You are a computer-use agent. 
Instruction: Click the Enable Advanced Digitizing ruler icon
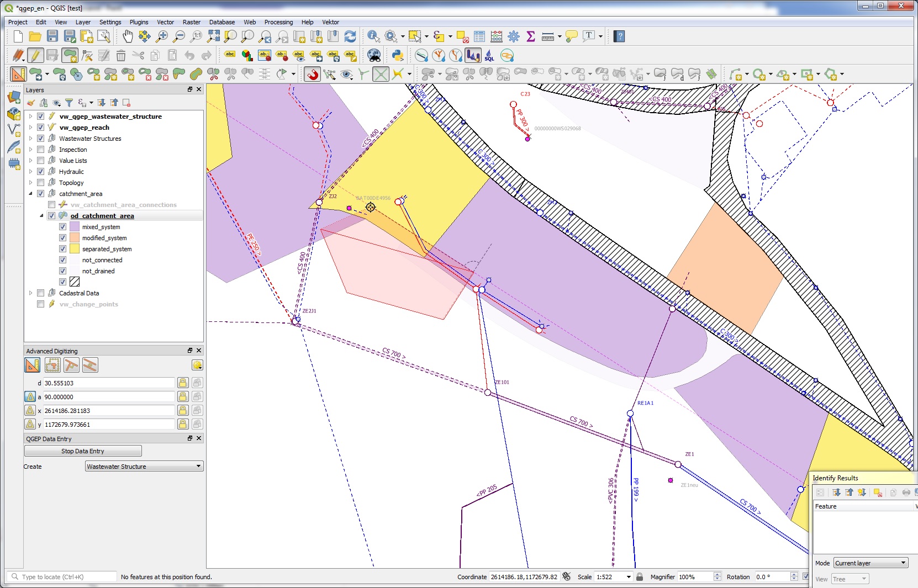[18, 74]
